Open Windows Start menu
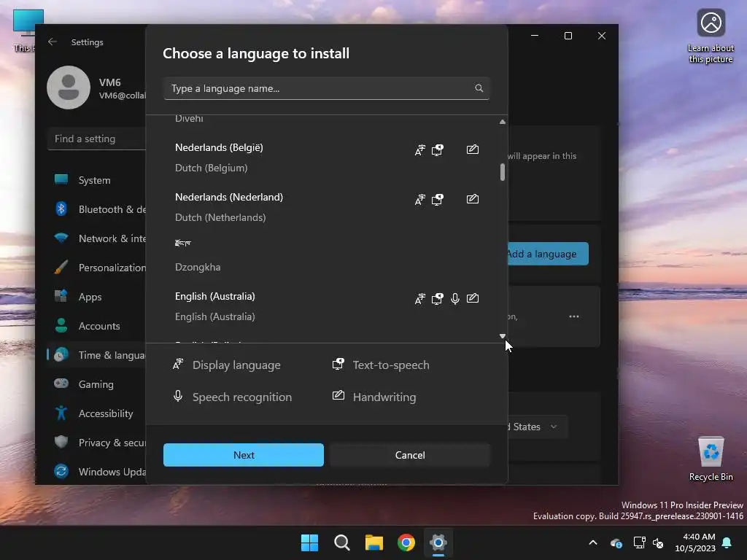The height and width of the screenshot is (560, 747). pos(309,542)
